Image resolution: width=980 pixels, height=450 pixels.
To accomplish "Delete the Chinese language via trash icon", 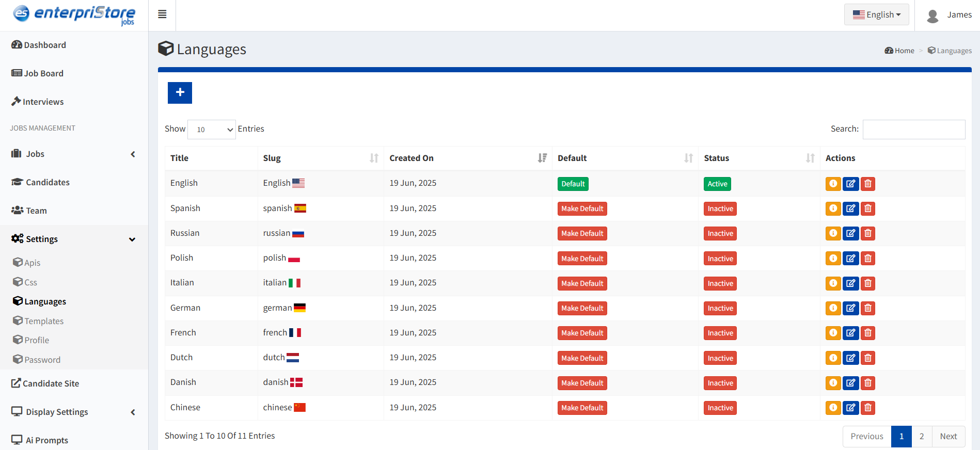I will tap(868, 408).
